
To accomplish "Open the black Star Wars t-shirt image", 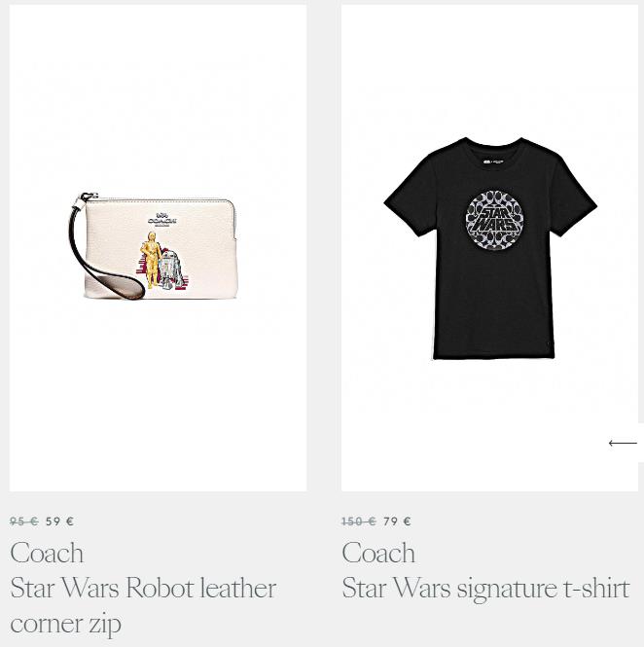I will [489, 247].
